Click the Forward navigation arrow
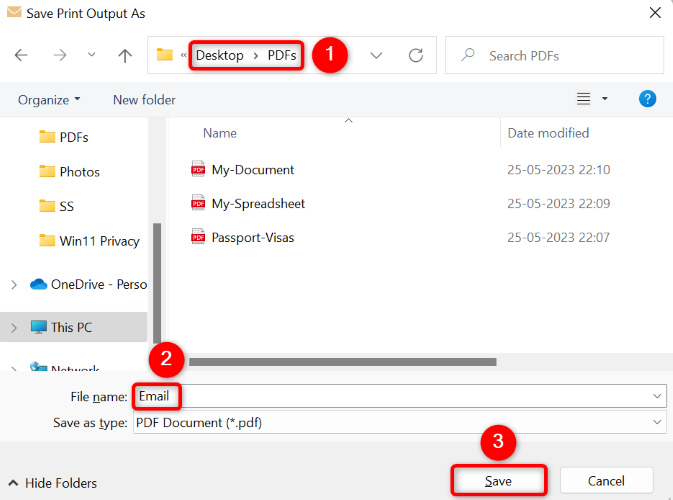The image size is (673, 500). (x=59, y=56)
